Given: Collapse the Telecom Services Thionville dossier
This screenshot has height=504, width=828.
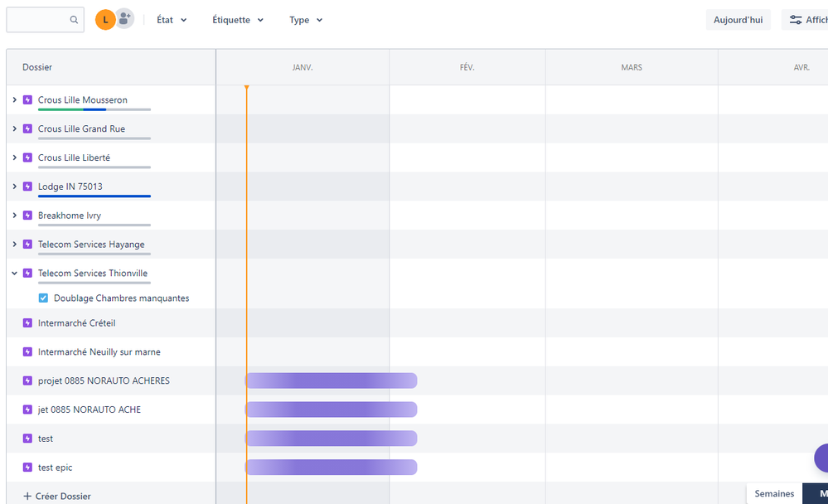Looking at the screenshot, I should point(14,273).
